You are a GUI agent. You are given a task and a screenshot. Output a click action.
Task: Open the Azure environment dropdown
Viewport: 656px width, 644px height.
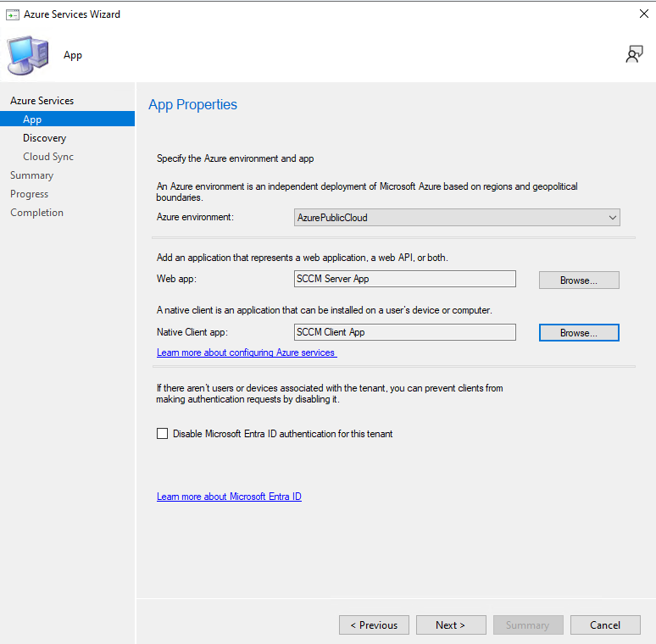[457, 218]
